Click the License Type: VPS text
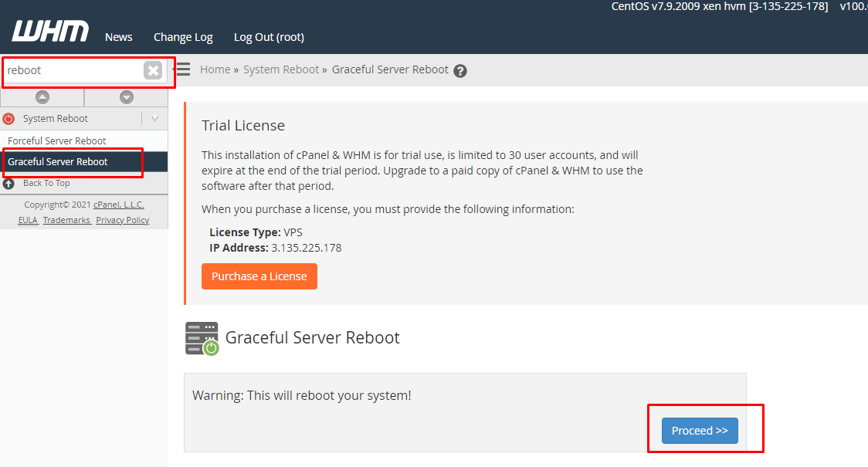 [x=256, y=232]
